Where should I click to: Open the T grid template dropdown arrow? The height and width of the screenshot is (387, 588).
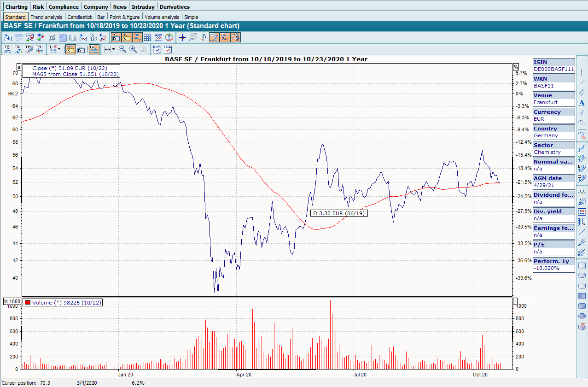pyautogui.click(x=59, y=49)
